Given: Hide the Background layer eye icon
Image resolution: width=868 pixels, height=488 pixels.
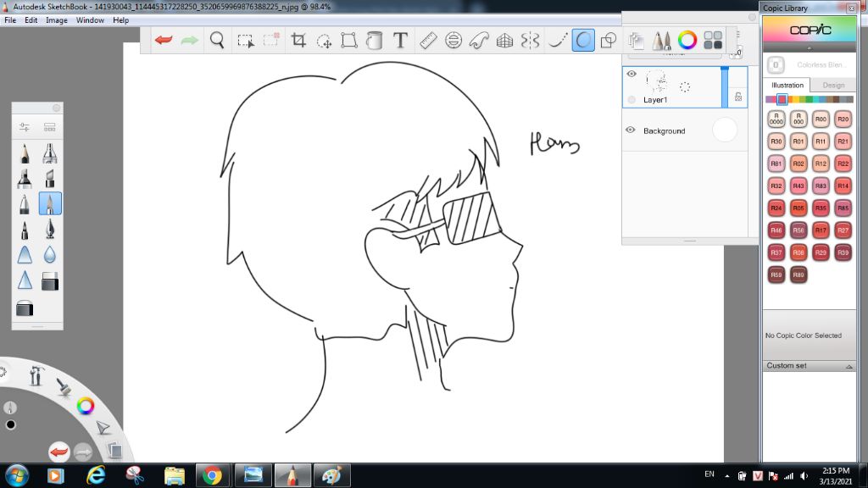Looking at the screenshot, I should [x=631, y=130].
